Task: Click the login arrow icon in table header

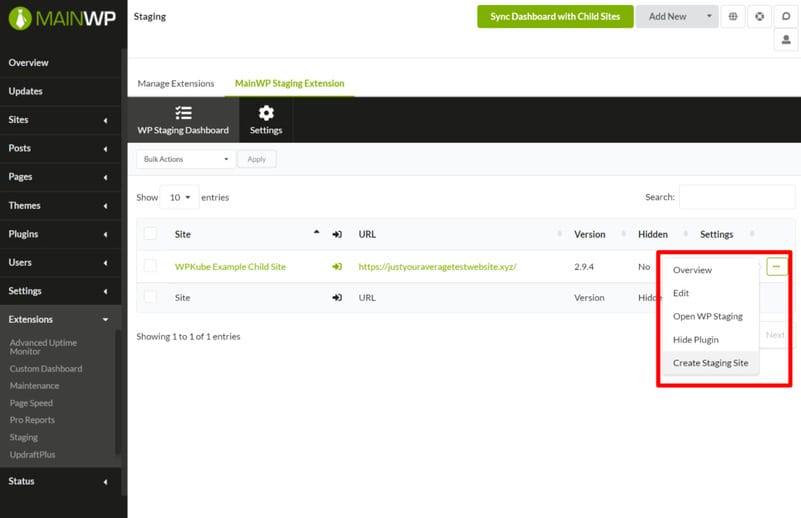Action: tap(337, 234)
